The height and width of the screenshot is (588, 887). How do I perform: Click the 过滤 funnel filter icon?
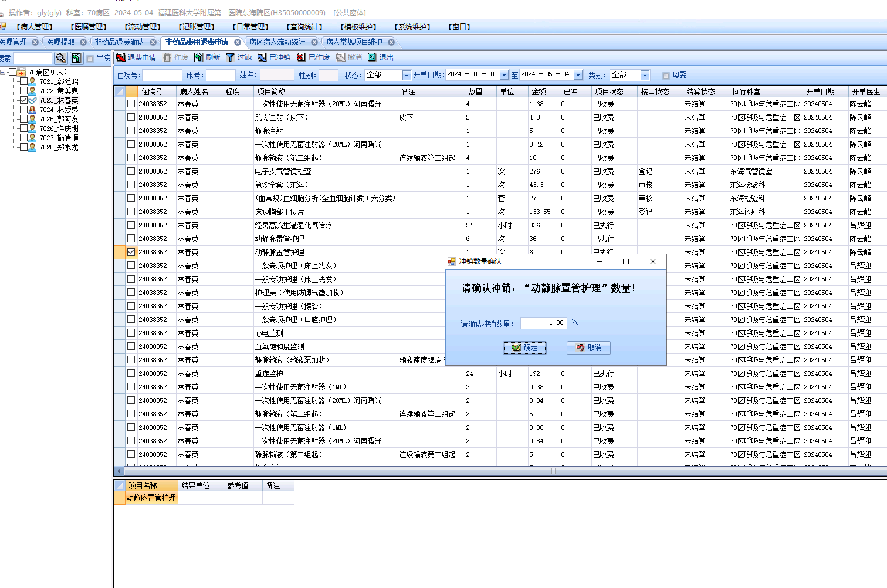pos(231,57)
